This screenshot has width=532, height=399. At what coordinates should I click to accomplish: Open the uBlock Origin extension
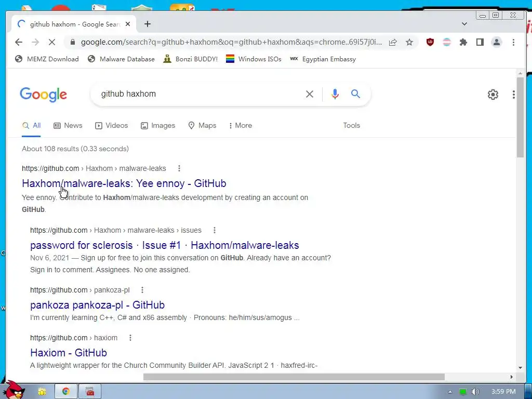pos(430,42)
